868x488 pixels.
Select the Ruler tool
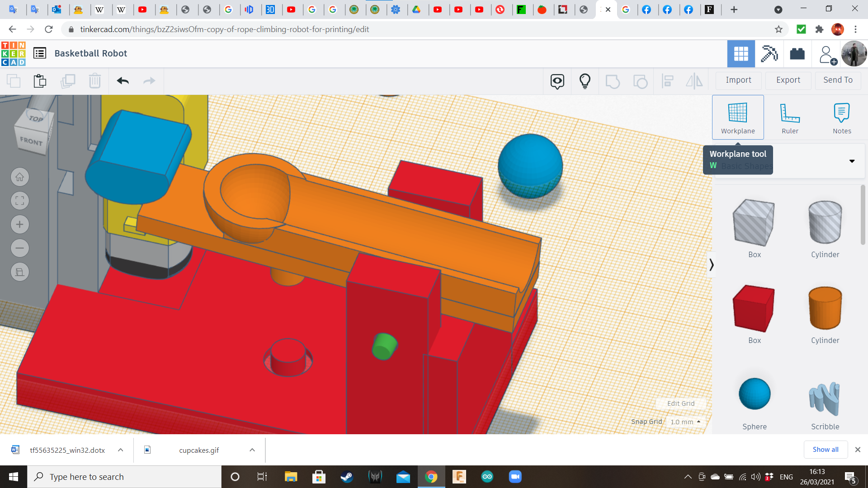[x=790, y=117]
